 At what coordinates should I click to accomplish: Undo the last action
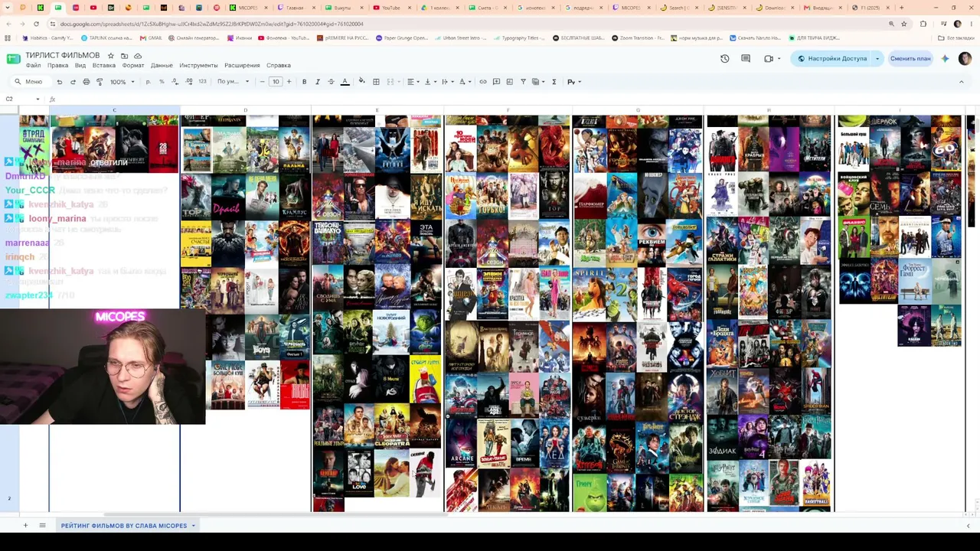point(60,82)
